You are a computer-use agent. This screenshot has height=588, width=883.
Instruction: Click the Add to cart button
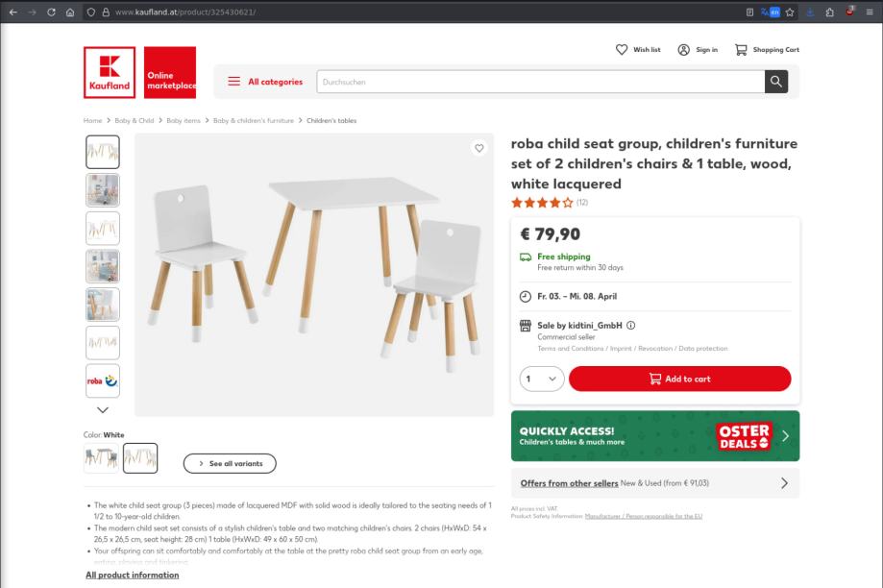pyautogui.click(x=679, y=379)
